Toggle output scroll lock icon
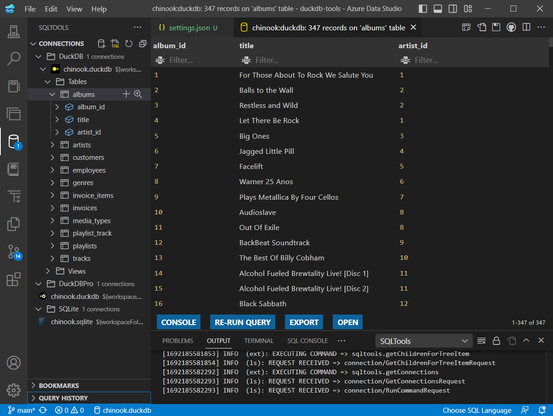The image size is (553, 416). click(496, 341)
